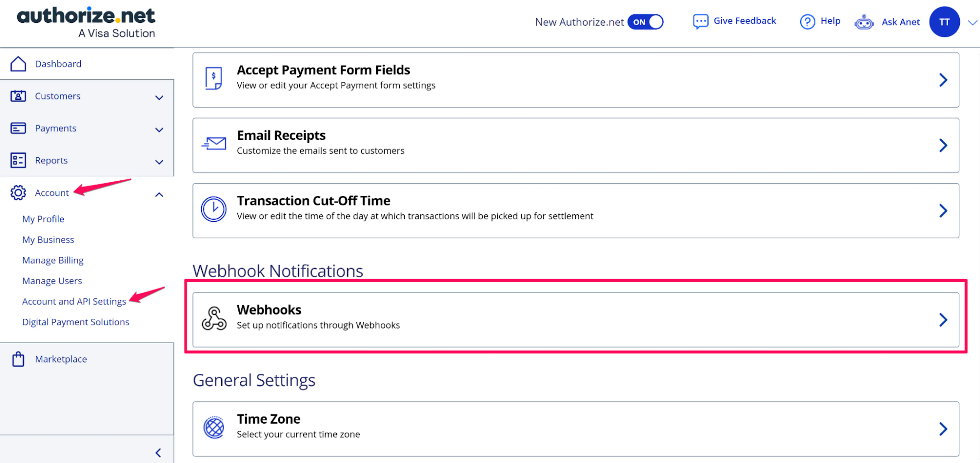Toggle the New Authorize.net switch off
This screenshot has height=463, width=980.
pos(645,22)
